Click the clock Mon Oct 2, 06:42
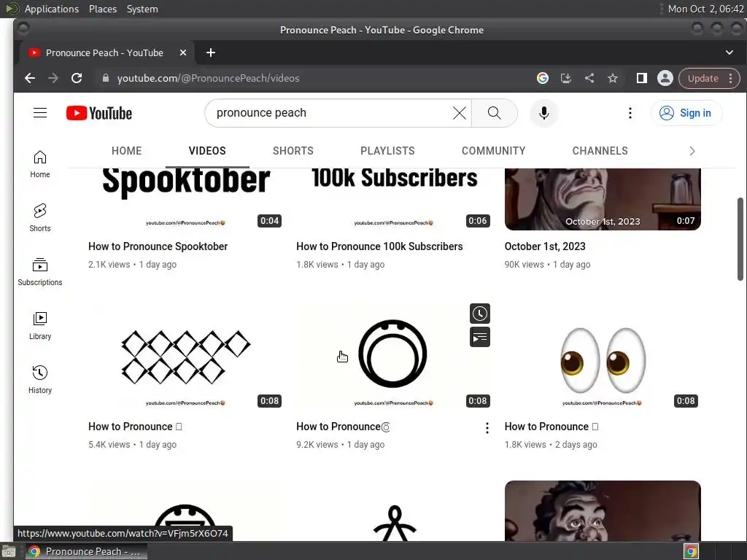The image size is (747, 560). (705, 9)
